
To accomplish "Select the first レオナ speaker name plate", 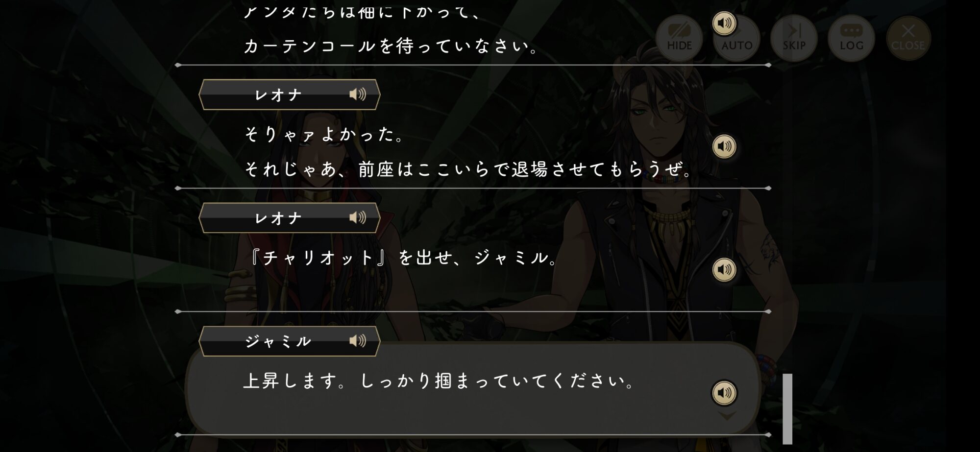I will click(x=290, y=95).
